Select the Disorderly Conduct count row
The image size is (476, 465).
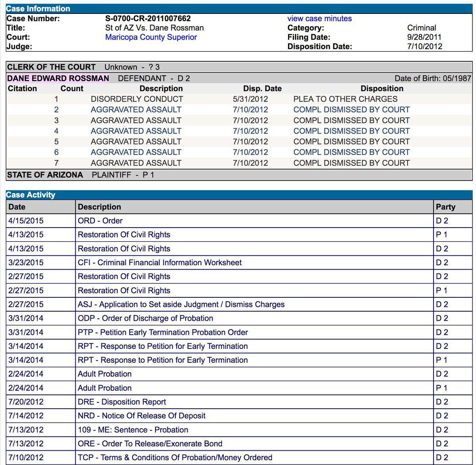point(137,99)
